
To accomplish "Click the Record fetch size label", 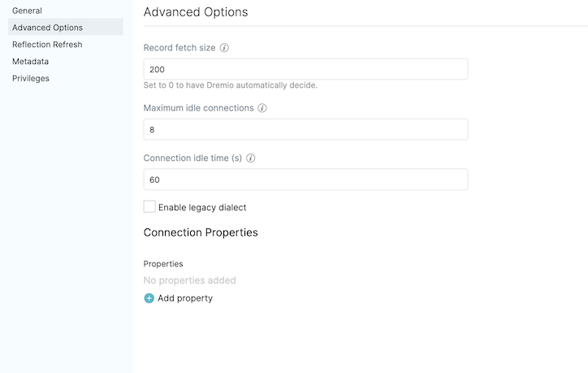I will (179, 48).
